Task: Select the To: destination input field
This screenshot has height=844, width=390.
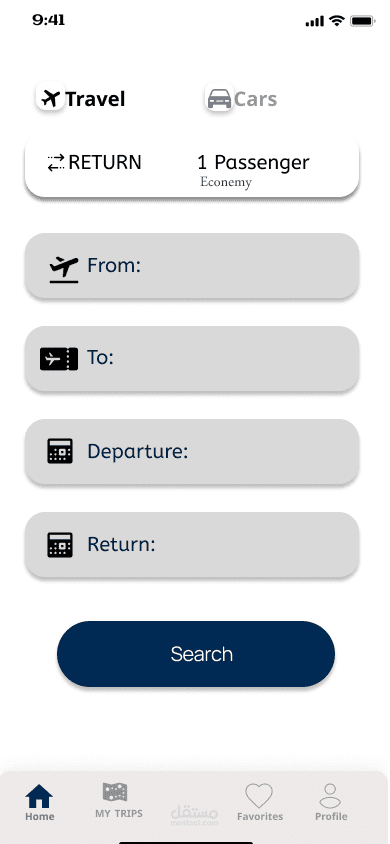Action: [192, 358]
